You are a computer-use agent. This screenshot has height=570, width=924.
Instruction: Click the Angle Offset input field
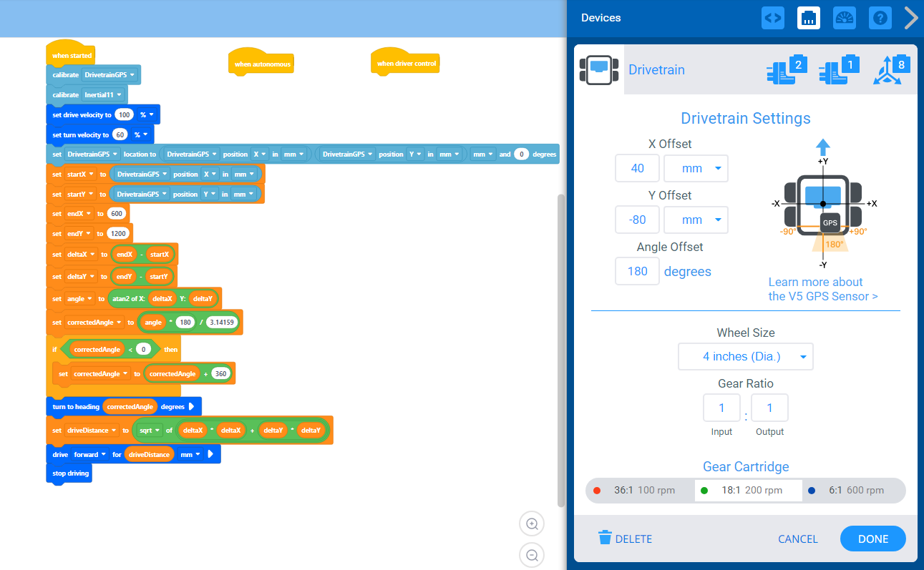(637, 272)
